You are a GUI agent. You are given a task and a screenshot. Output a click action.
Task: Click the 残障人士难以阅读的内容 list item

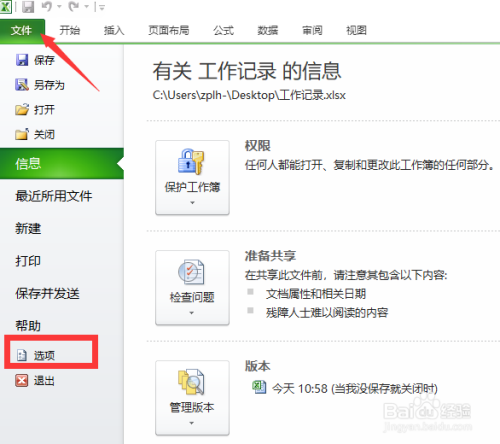[x=327, y=313]
